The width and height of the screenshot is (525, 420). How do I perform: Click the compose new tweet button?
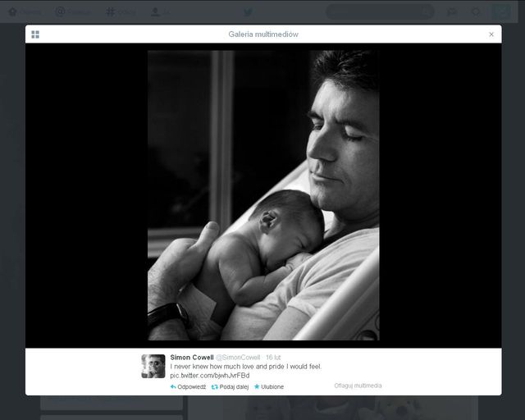tap(500, 12)
